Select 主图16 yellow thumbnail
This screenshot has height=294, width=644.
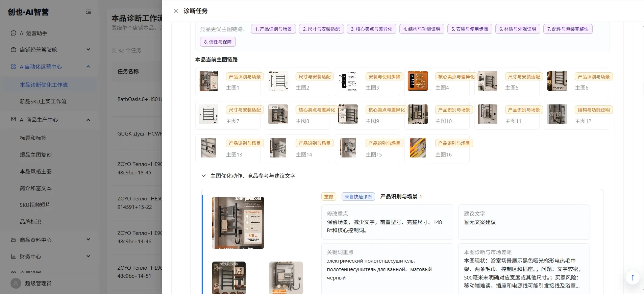pos(418,148)
